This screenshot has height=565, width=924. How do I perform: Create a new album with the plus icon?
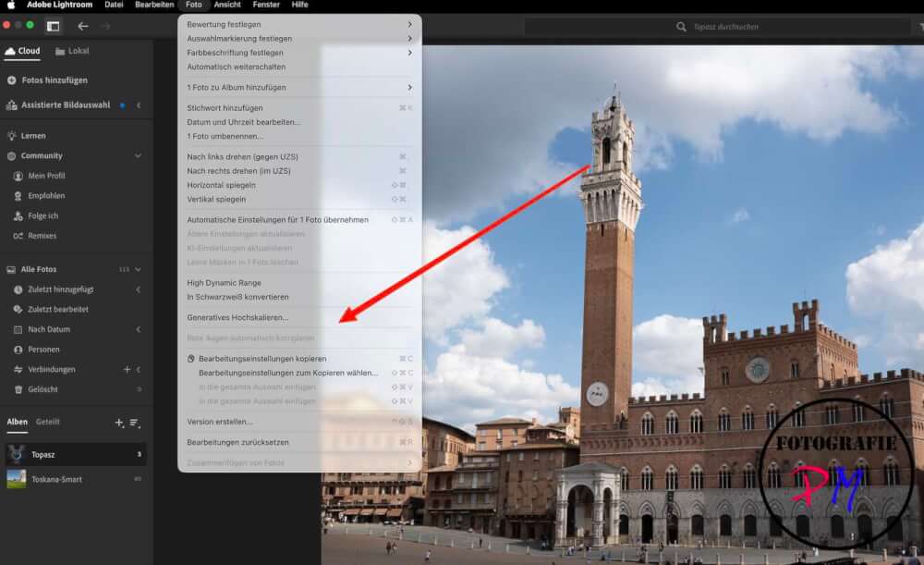(x=118, y=423)
